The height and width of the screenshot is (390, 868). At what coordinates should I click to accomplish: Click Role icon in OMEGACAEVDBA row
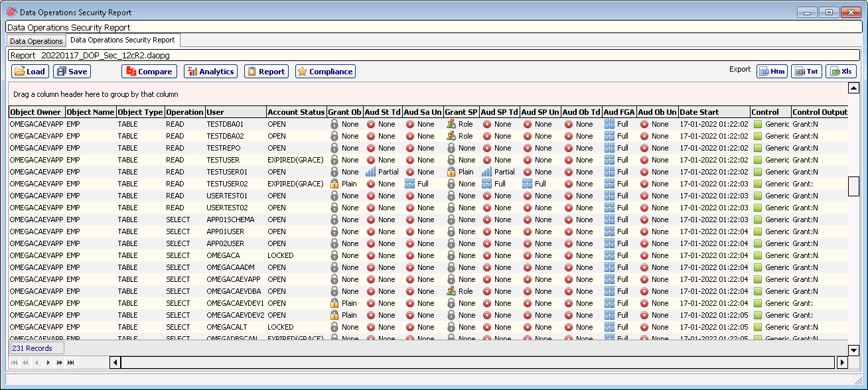pyautogui.click(x=451, y=291)
